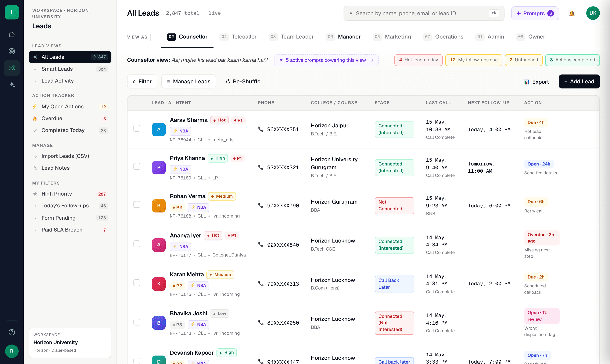Select Priya Khanna row checkbox
The image size is (610, 364).
click(137, 166)
